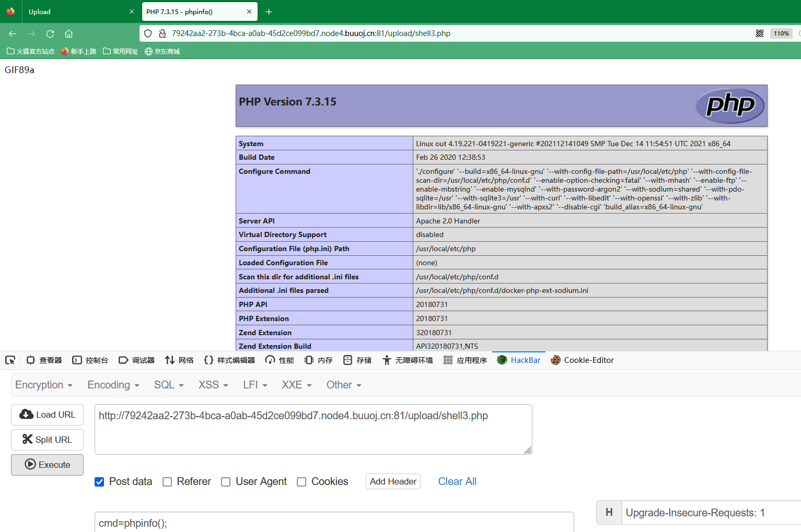Screen dimensions: 801x532
Task: Expand the XXE dropdown menu
Action: (x=297, y=385)
